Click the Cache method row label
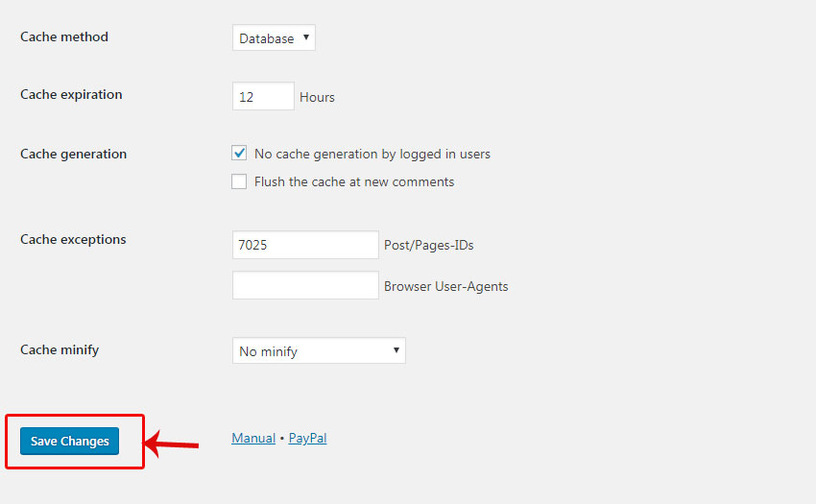 coord(64,37)
